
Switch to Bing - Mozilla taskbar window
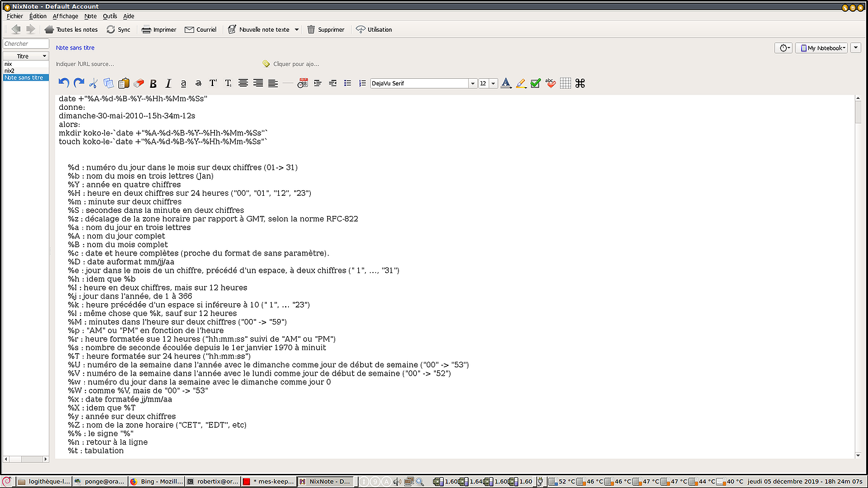156,481
